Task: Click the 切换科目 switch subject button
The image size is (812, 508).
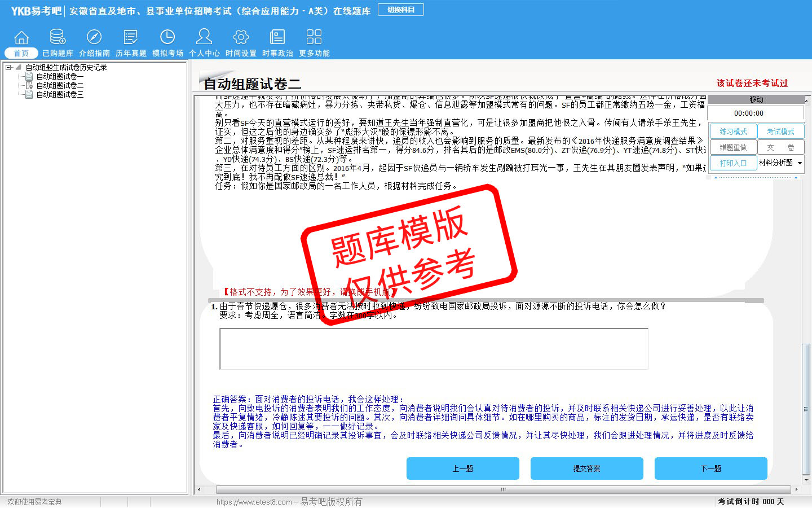Action: [401, 10]
